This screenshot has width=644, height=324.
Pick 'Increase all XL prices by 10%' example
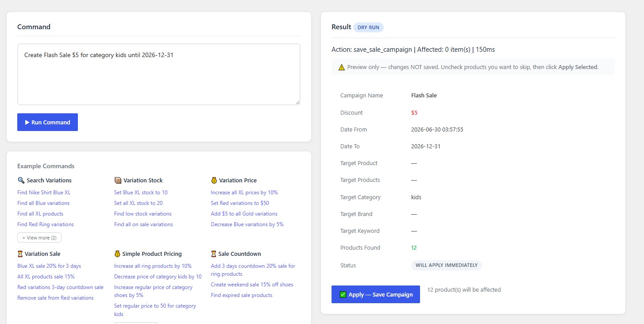click(244, 193)
